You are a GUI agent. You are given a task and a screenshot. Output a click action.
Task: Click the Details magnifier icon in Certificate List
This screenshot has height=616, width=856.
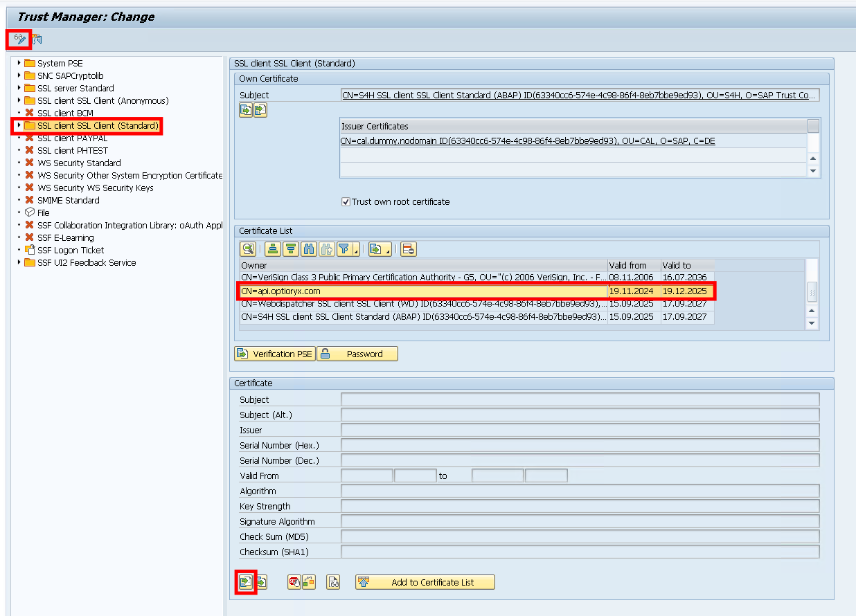(247, 249)
